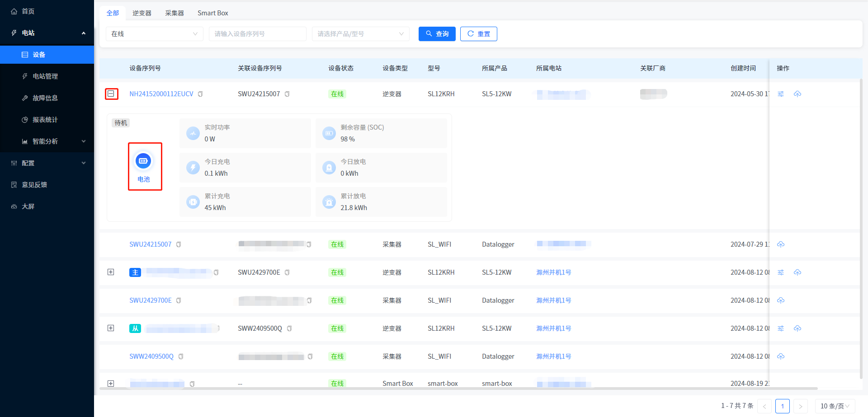Copy serial number NH24152000112EUCV
868x417 pixels.
point(200,94)
